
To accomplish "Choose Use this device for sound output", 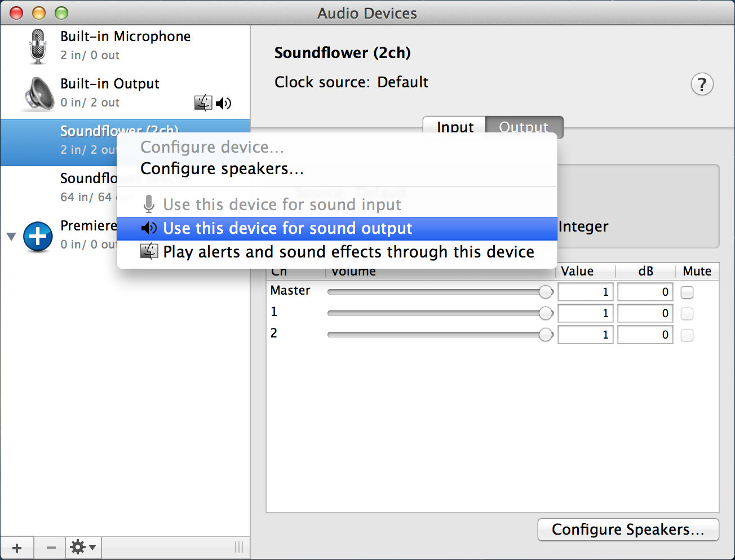I will (x=337, y=228).
